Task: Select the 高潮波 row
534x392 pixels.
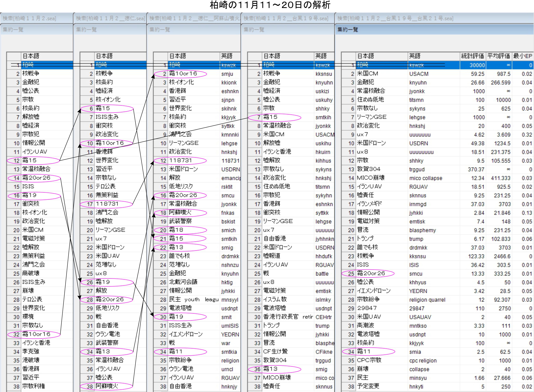Action: pyautogui.click(x=365, y=326)
